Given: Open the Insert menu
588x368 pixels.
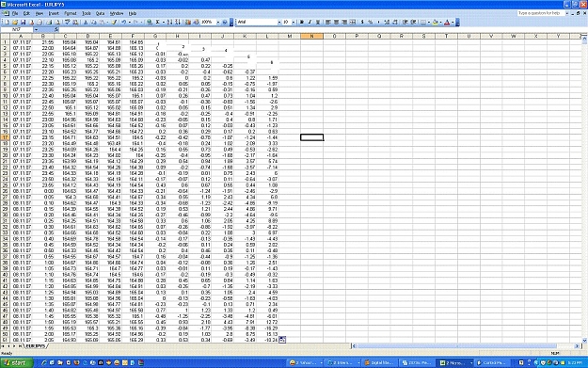Looking at the screenshot, I should (54, 13).
